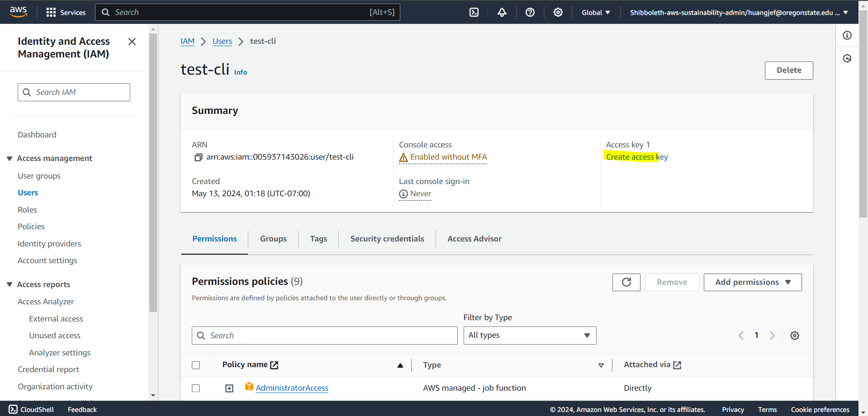
Task: Click the external link icon beside Attached via
Action: point(677,365)
